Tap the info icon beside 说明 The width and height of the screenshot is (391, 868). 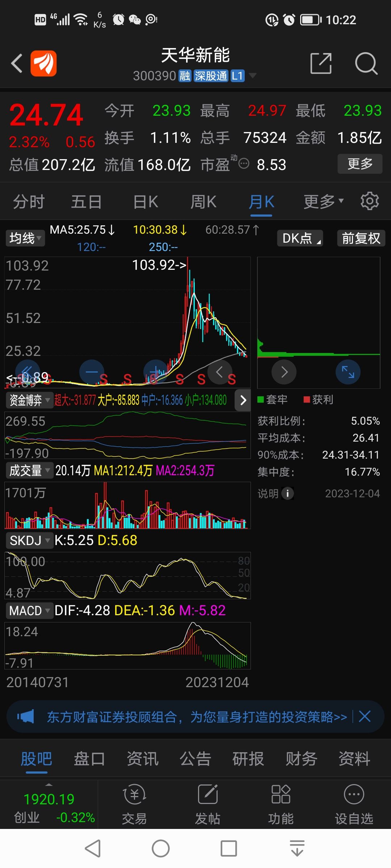(x=287, y=493)
